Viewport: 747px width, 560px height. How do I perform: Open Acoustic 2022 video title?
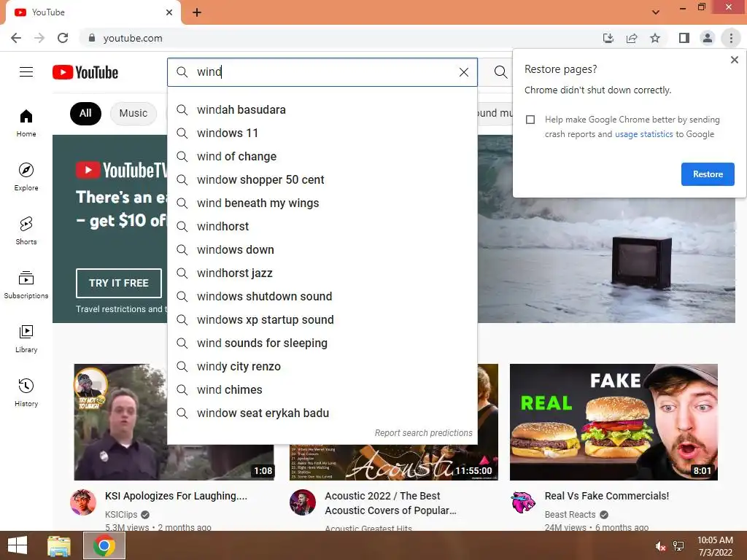click(390, 503)
